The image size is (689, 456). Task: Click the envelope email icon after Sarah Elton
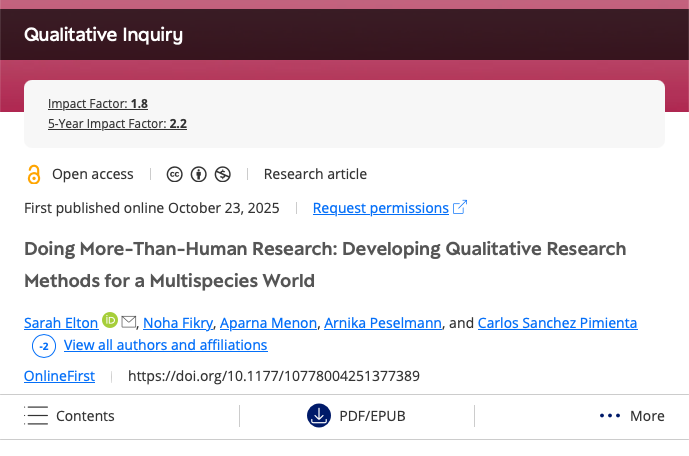(x=129, y=322)
